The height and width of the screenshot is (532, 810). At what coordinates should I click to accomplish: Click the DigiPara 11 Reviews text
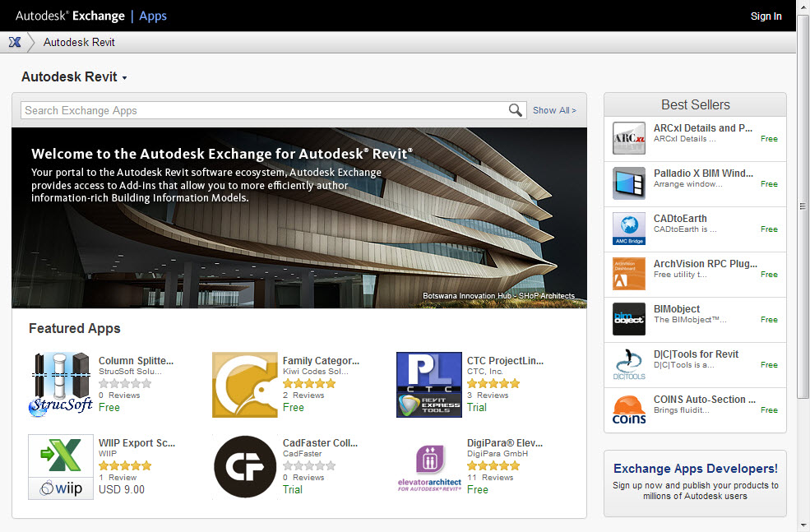[490, 477]
